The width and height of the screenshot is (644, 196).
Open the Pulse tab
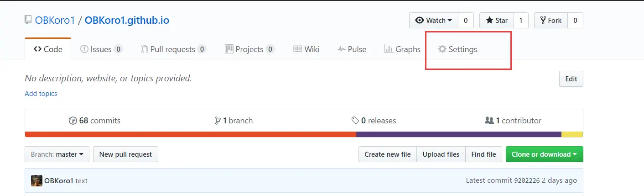(352, 49)
